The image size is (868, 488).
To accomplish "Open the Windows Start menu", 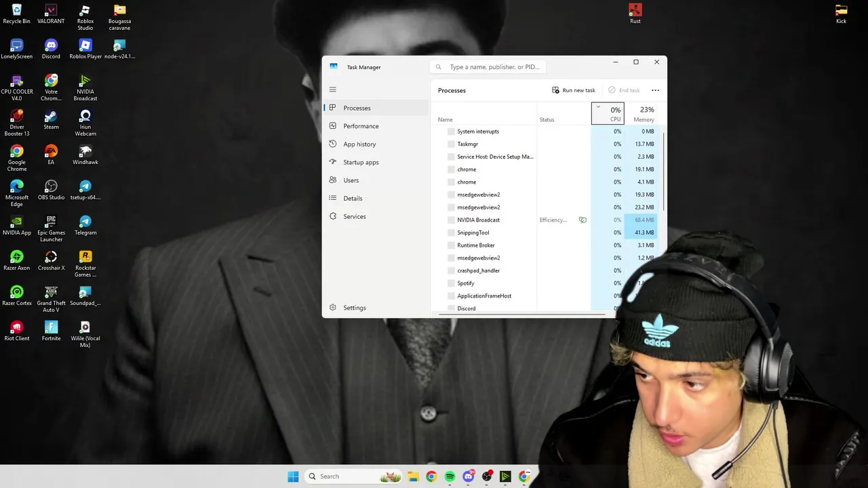I will point(293,476).
